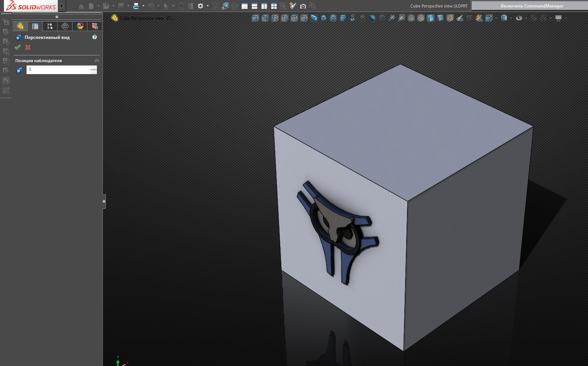This screenshot has width=588, height=366.
Task: Confirm perspective view with green checkmark
Action: (18, 47)
